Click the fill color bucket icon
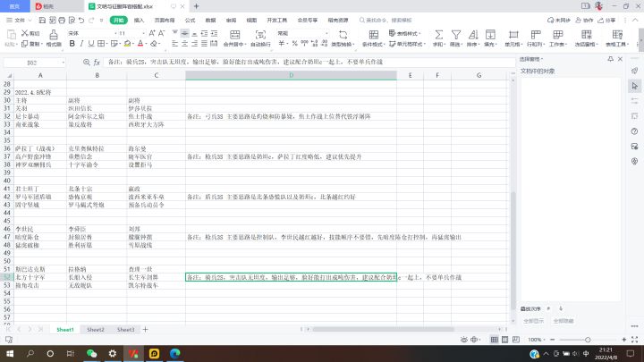Screen dimensions: 644x362 (x=127, y=44)
